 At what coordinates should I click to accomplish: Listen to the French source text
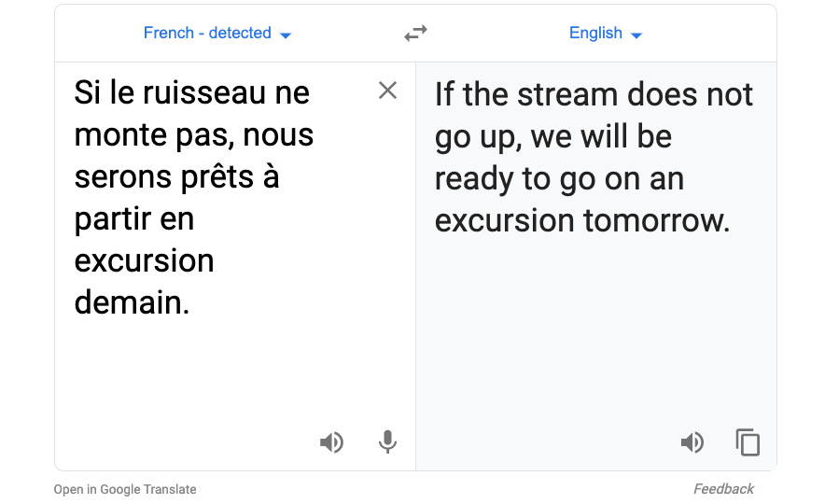click(x=331, y=442)
